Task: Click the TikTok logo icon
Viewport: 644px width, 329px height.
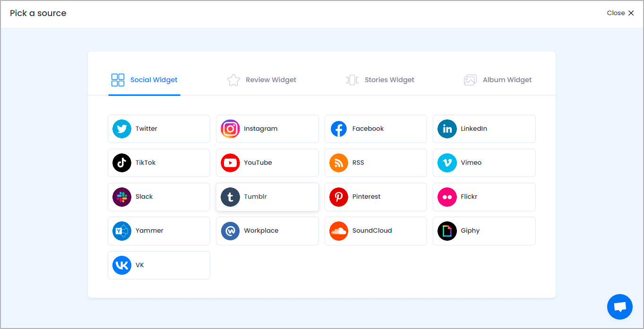Action: click(122, 163)
